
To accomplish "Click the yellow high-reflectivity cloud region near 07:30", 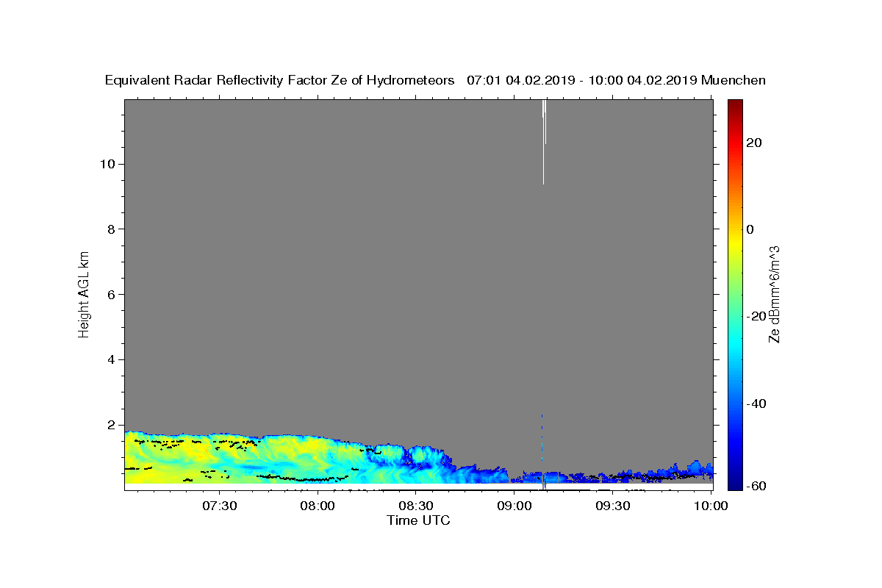I will (220, 459).
